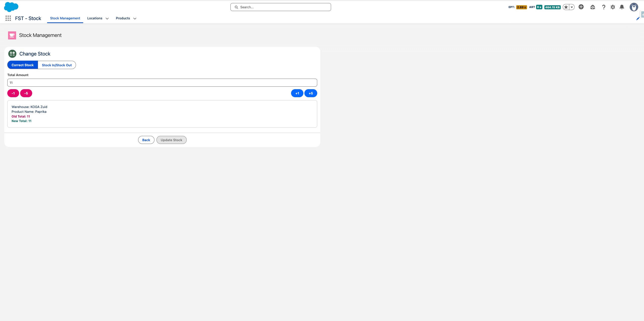Go to the Stock Management tab

[x=65, y=18]
